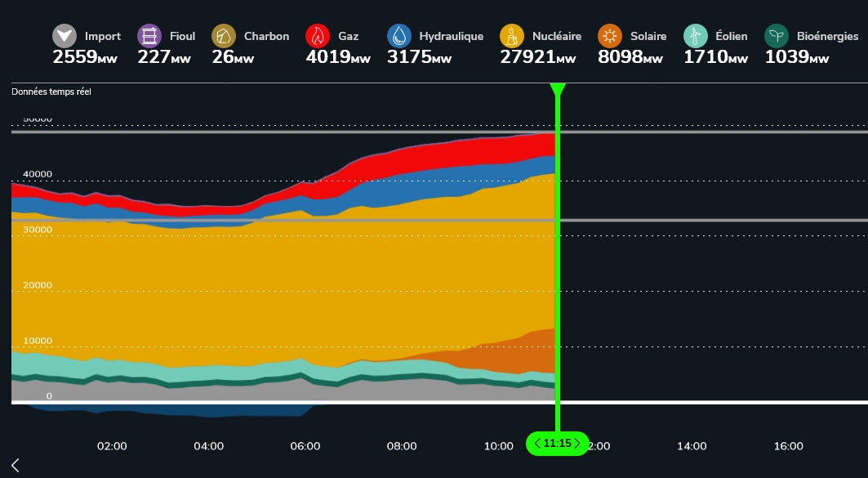
Task: Click the purple Fioul barrel icon
Action: click(x=149, y=36)
